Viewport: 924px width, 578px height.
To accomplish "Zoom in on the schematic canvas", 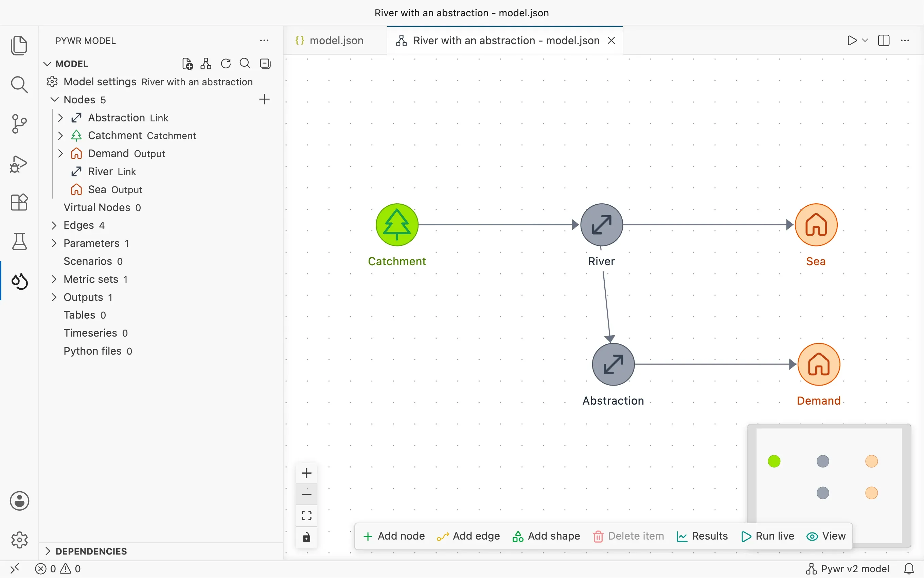I will point(306,473).
